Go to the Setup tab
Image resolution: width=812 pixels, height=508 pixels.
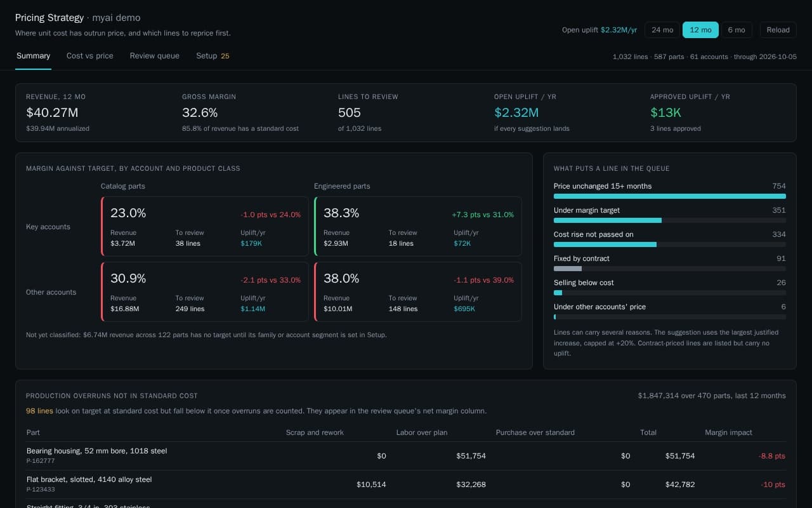(213, 56)
